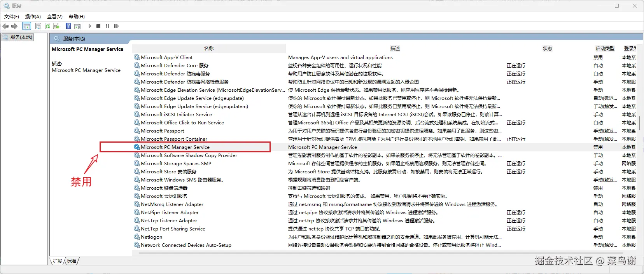Select Microsoft Edge Update Service (edgeupdatem) name

click(194, 106)
